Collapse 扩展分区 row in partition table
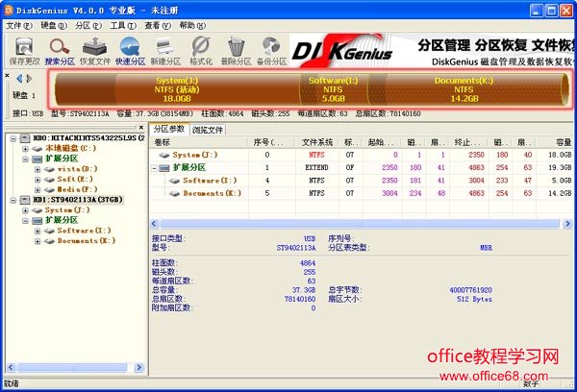 tap(155, 168)
